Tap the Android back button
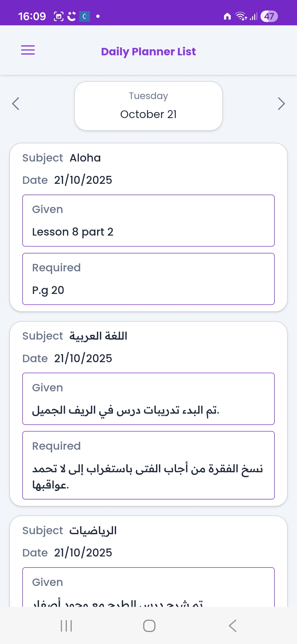The width and height of the screenshot is (297, 644). pos(232,626)
